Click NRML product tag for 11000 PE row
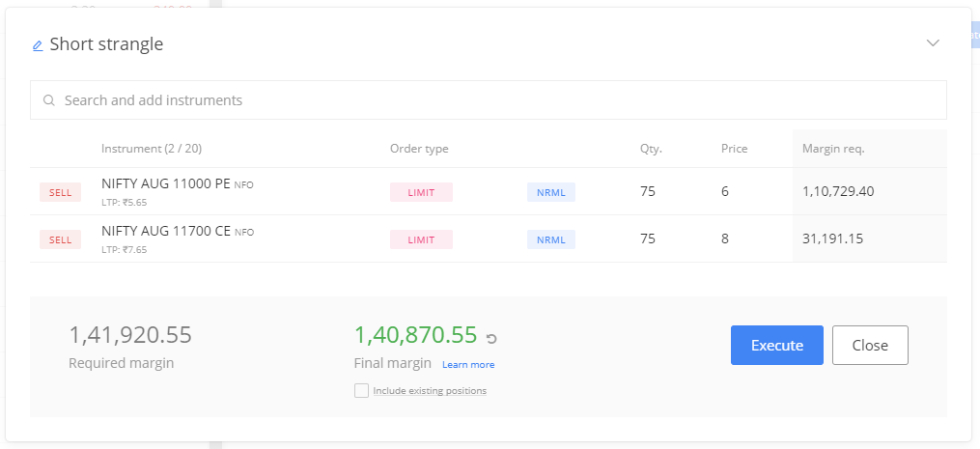 pos(550,192)
